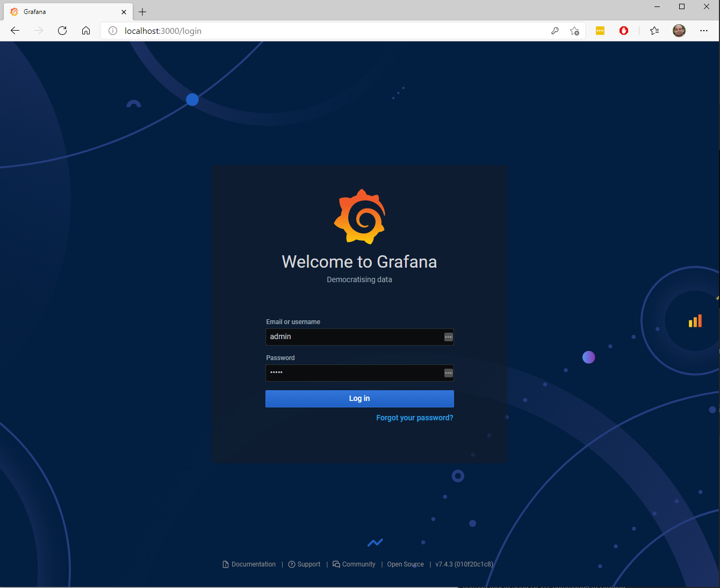Image resolution: width=720 pixels, height=588 pixels.
Task: Open Forgot your password link
Action: coord(414,418)
